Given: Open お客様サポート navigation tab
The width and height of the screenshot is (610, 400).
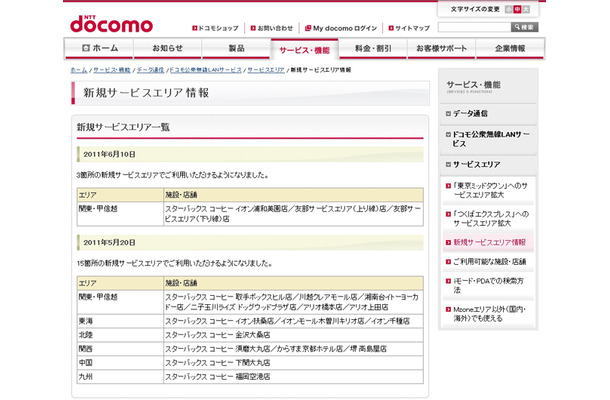Looking at the screenshot, I should (x=441, y=49).
